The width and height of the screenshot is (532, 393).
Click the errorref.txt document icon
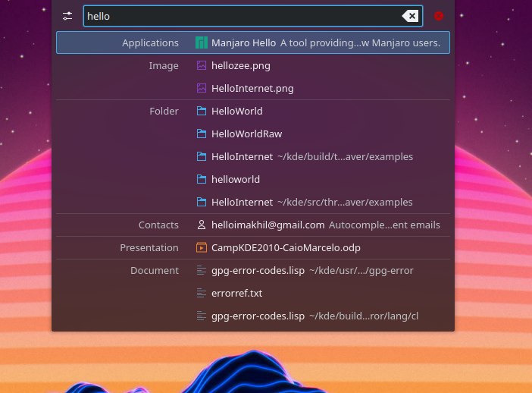[201, 293]
